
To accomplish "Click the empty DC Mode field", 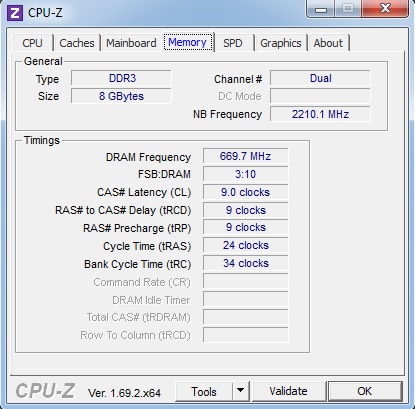I will 320,96.
